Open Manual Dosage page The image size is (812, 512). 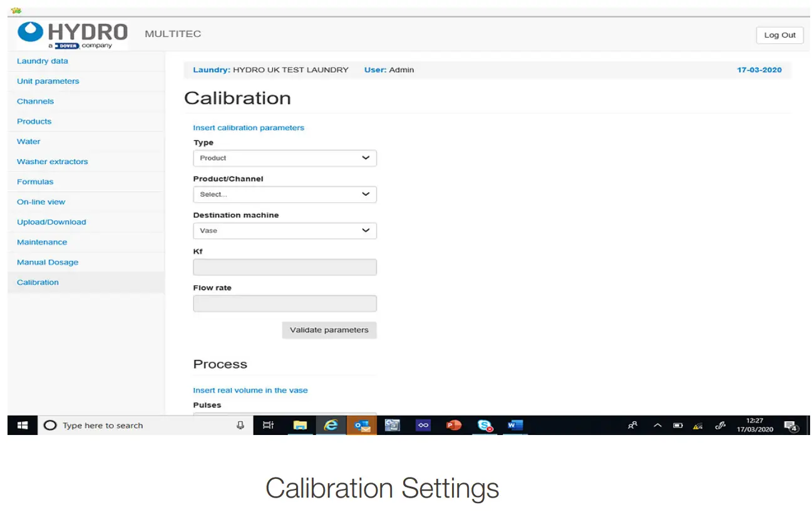[x=48, y=262]
